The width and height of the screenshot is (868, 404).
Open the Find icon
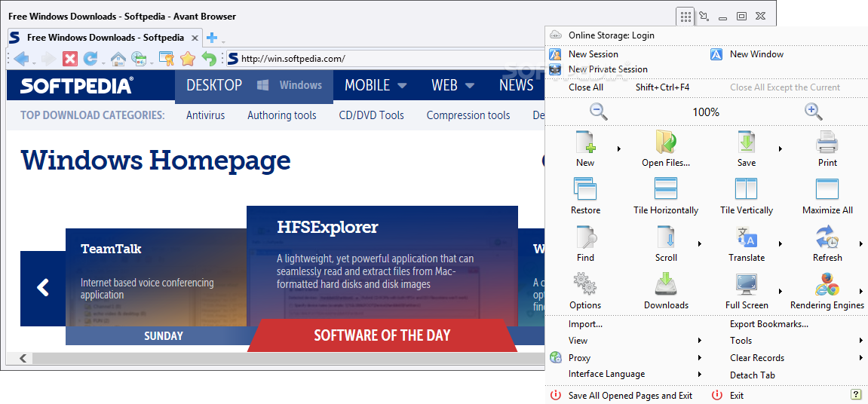(585, 237)
